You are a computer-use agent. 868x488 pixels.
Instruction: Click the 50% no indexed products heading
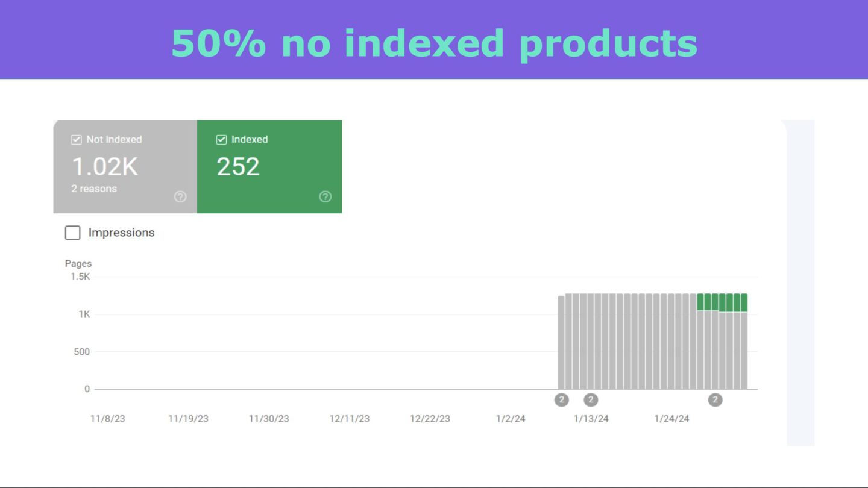(x=434, y=43)
